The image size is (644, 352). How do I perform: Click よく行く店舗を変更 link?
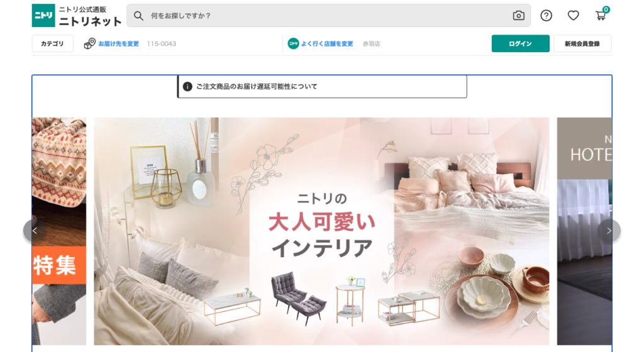point(327,43)
